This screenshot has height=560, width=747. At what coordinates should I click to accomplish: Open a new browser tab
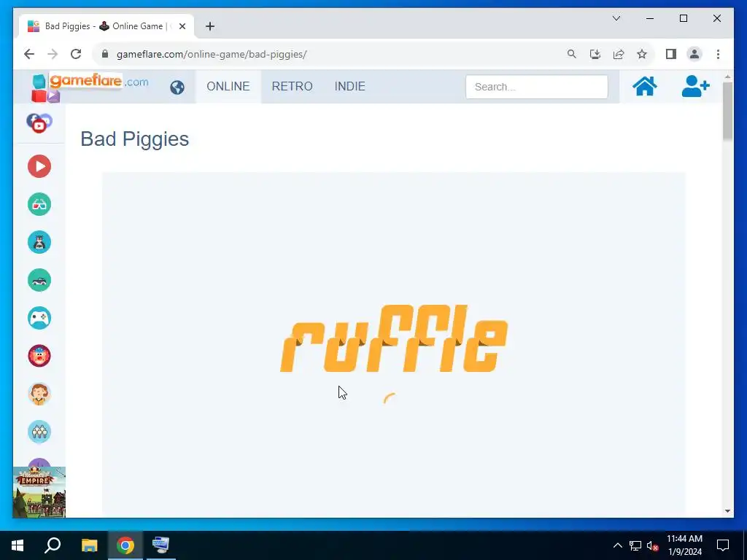pyautogui.click(x=210, y=26)
